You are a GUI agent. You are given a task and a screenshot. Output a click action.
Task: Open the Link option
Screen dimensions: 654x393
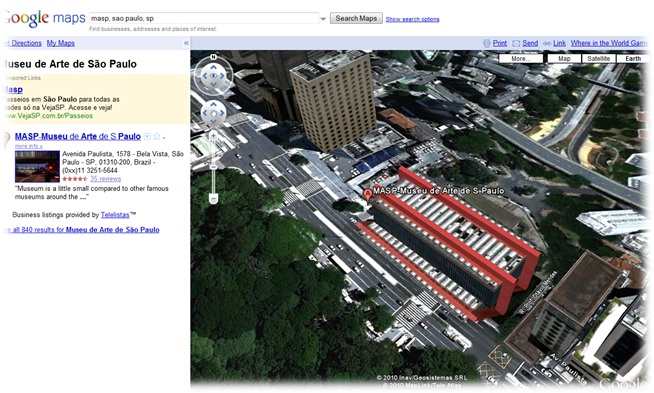(559, 43)
